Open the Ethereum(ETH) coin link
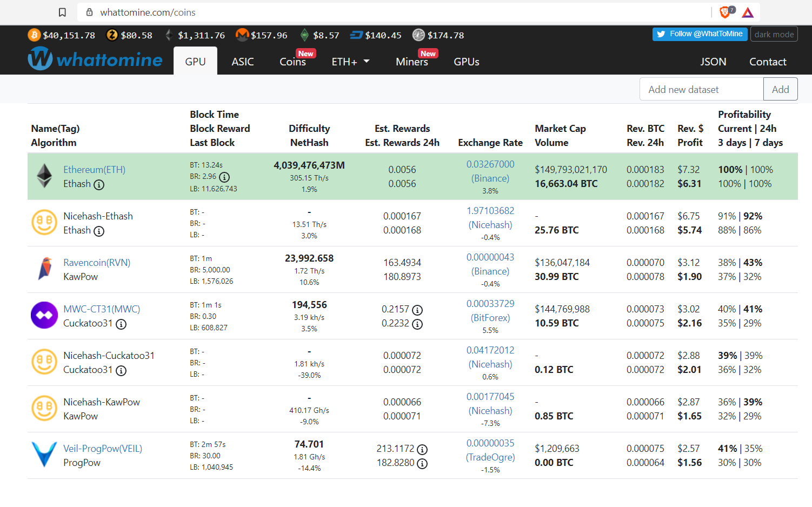Viewport: 812px width, 507px height. click(94, 170)
